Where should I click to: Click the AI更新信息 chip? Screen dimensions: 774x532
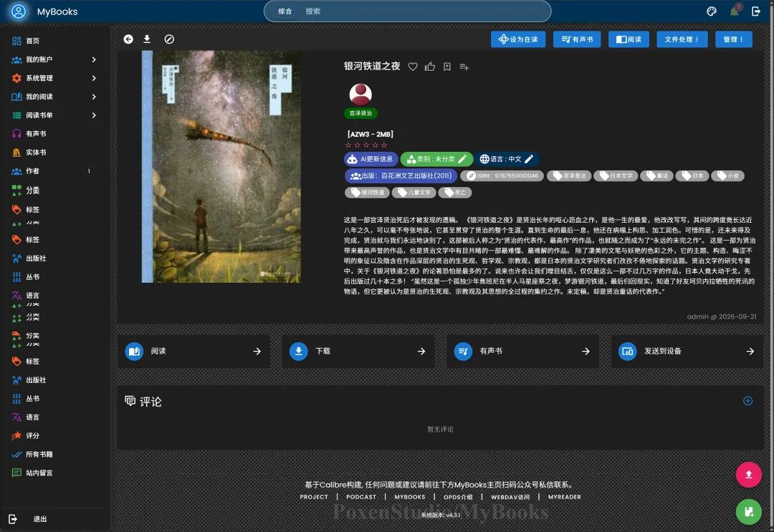point(371,159)
